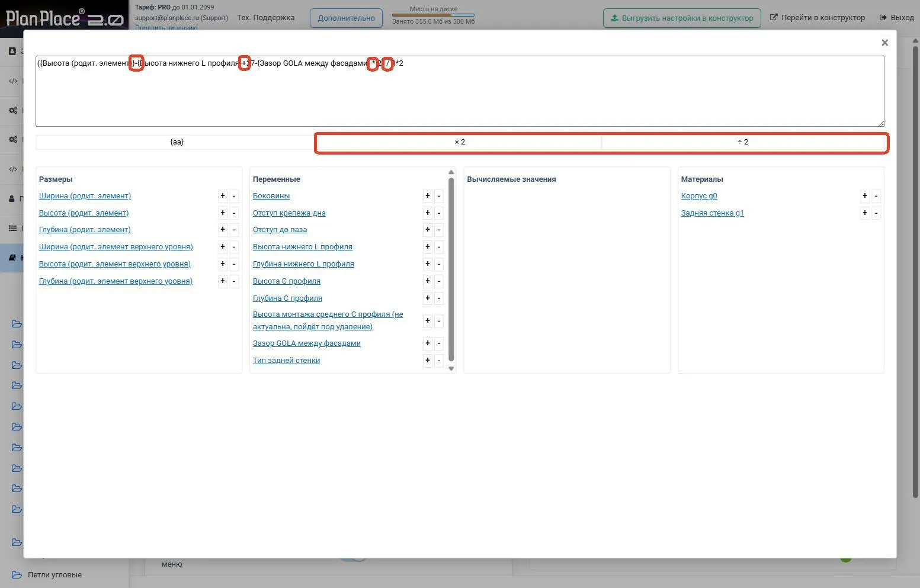This screenshot has width=920, height=588.
Task: Plus button for Задняя стенка g1
Action: click(x=865, y=213)
